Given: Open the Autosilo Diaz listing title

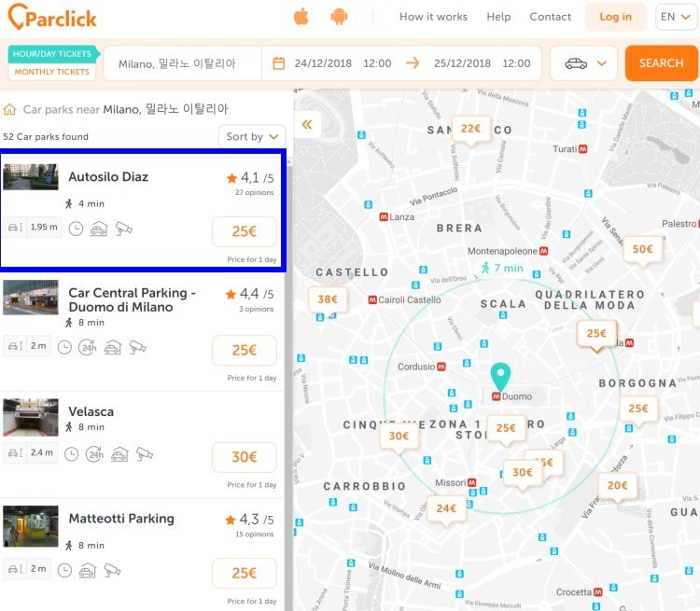Looking at the screenshot, I should pyautogui.click(x=108, y=177).
